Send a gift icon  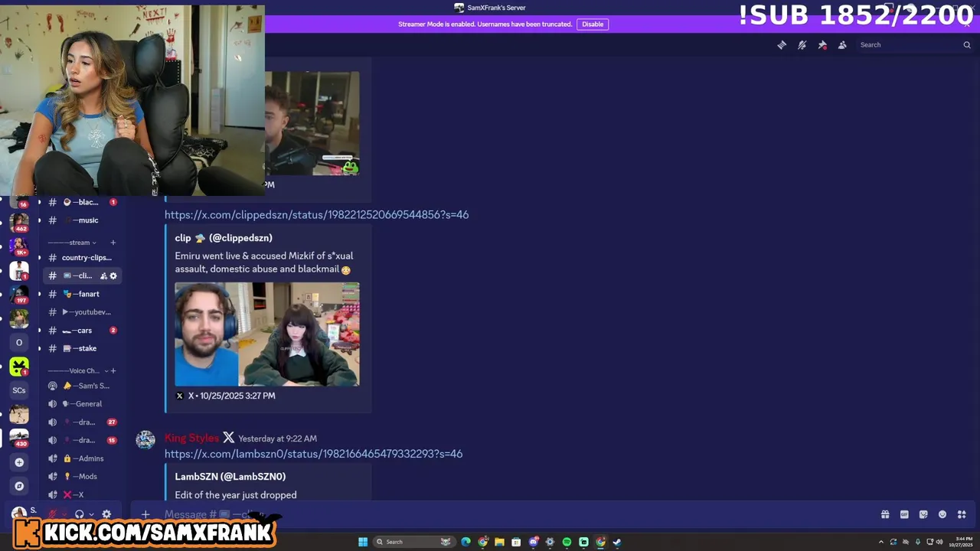click(x=885, y=514)
